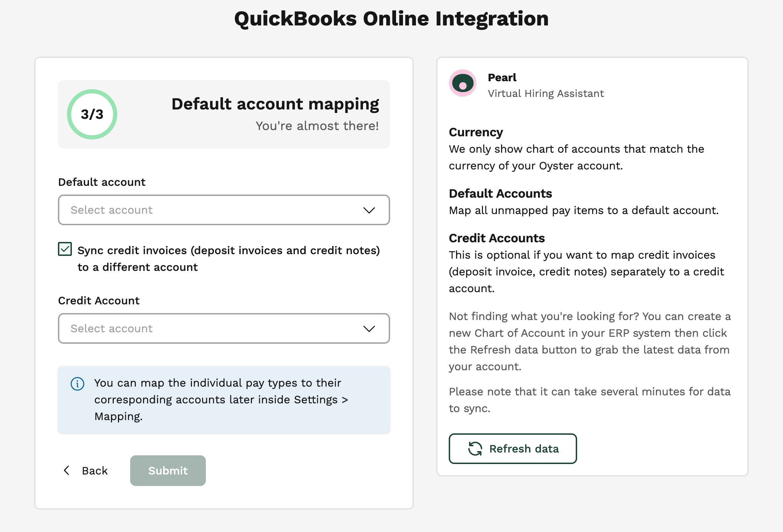Click the 'Virtual Hiring Assistant' text

click(x=546, y=93)
